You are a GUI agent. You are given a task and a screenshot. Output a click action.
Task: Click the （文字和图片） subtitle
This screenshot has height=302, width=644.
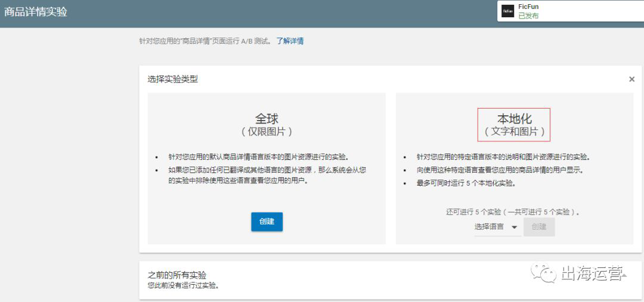513,131
